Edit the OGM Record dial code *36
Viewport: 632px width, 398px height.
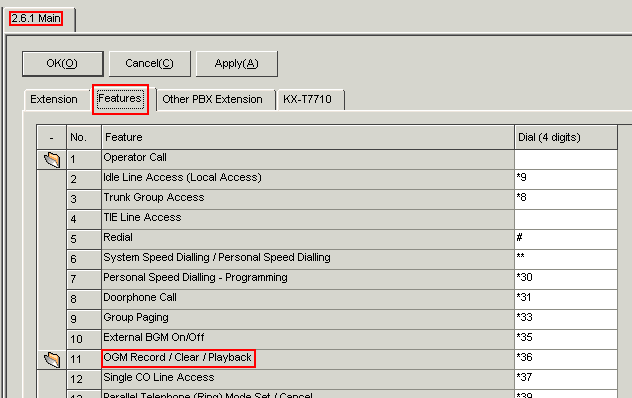click(x=566, y=359)
